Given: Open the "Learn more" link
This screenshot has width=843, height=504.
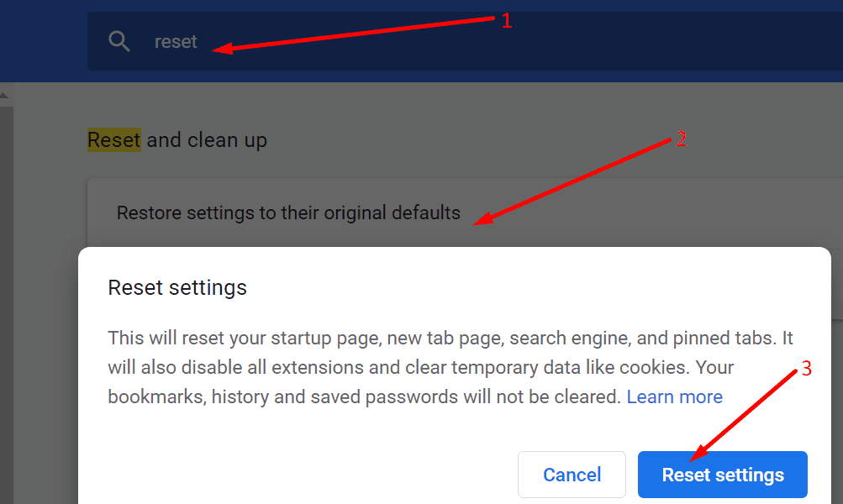Looking at the screenshot, I should [x=674, y=397].
